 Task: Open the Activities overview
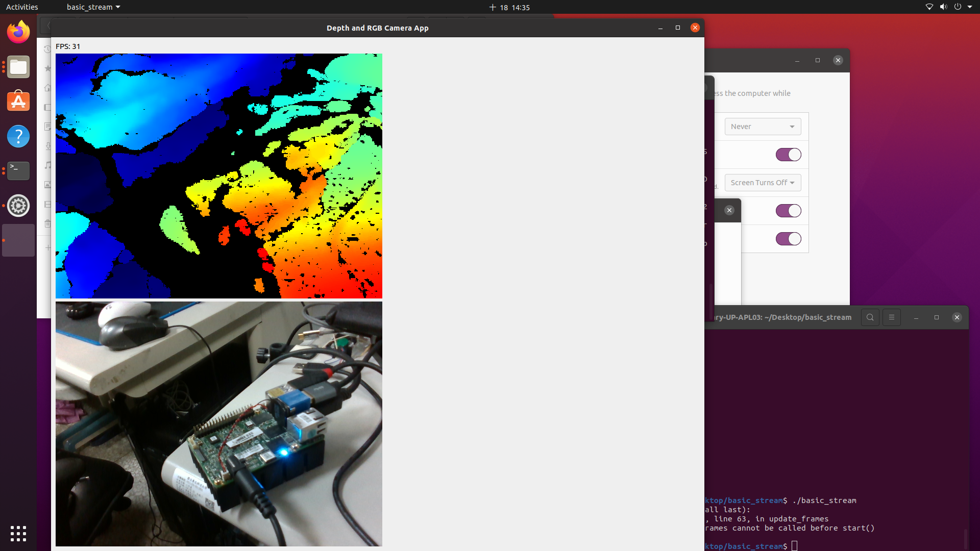pyautogui.click(x=21, y=7)
